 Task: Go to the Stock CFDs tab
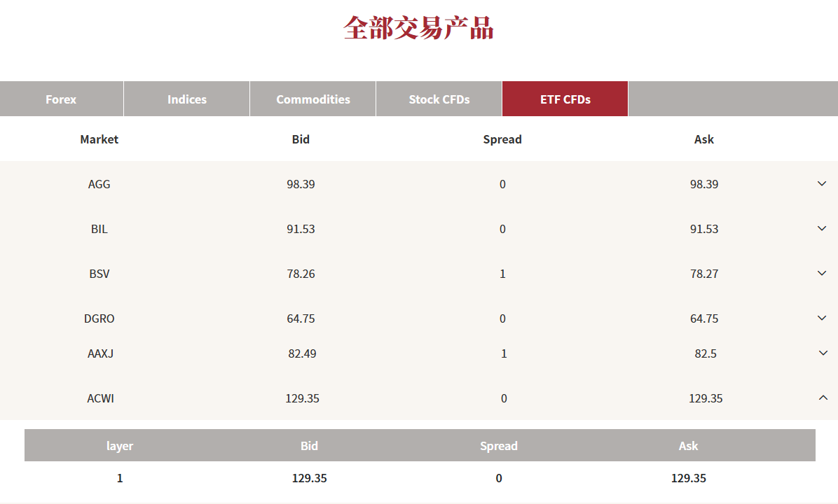(439, 99)
